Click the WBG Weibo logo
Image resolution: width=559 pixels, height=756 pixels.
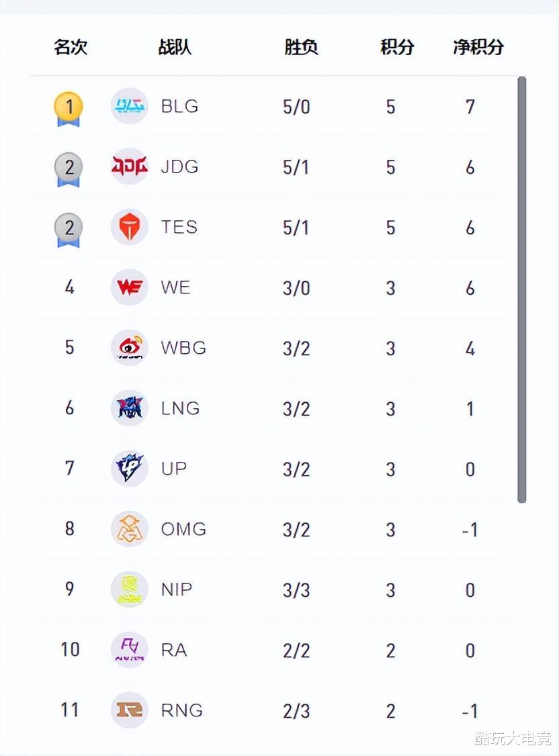tap(129, 348)
